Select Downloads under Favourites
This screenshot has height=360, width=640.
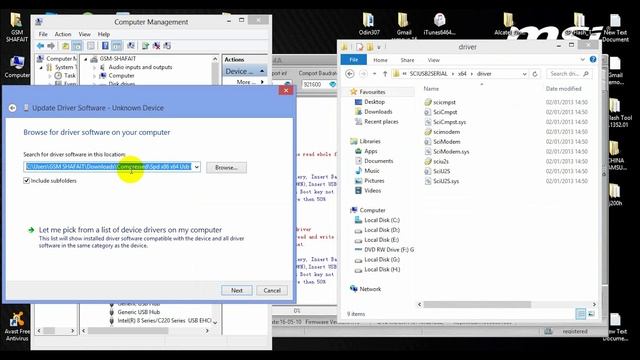tap(378, 111)
